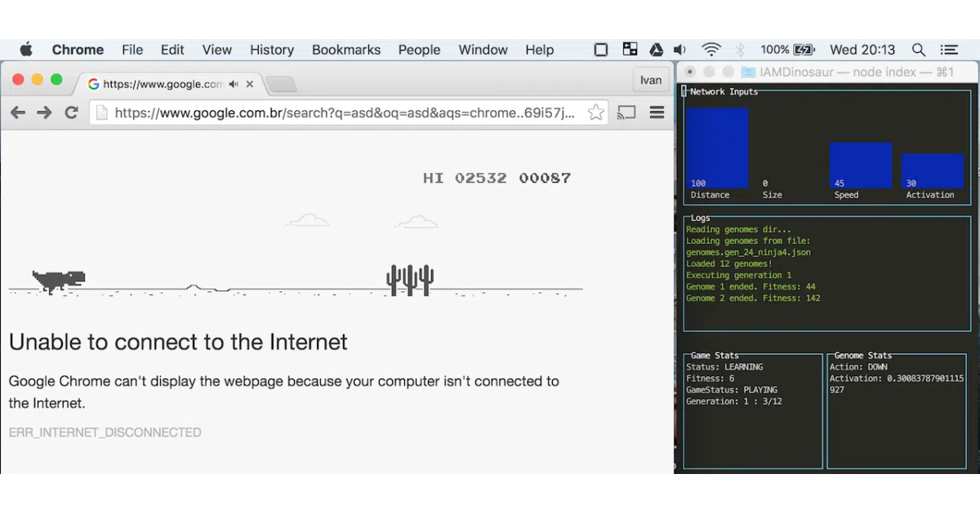
Task: Click the Chrome forward arrow button
Action: 44,113
